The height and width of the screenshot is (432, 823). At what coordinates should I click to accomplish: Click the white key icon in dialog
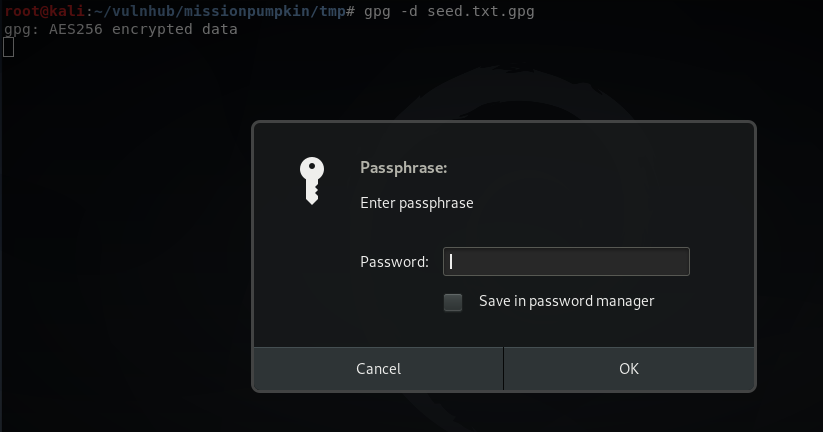pyautogui.click(x=312, y=181)
